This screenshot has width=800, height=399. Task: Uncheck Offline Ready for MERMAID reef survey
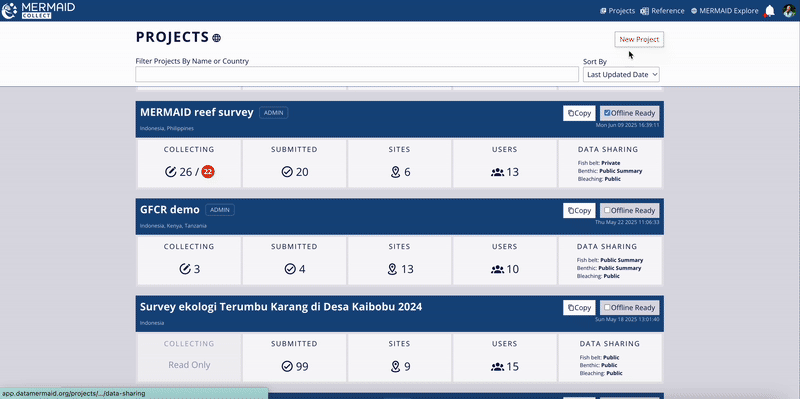(x=607, y=113)
